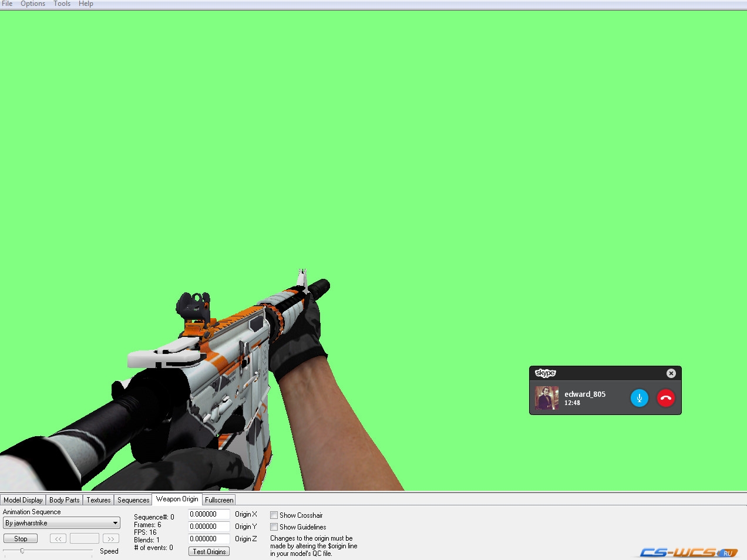The width and height of the screenshot is (747, 560).
Task: Enable the Show Guidelines checkbox
Action: point(274,527)
